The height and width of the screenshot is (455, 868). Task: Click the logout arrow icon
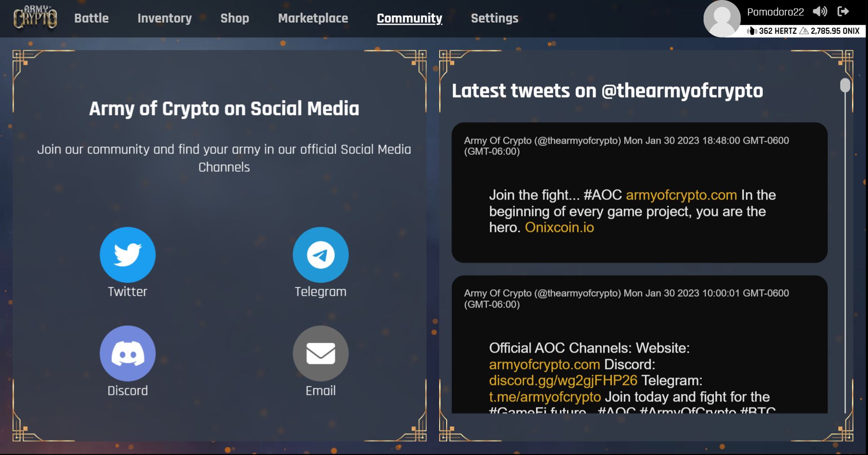point(843,11)
